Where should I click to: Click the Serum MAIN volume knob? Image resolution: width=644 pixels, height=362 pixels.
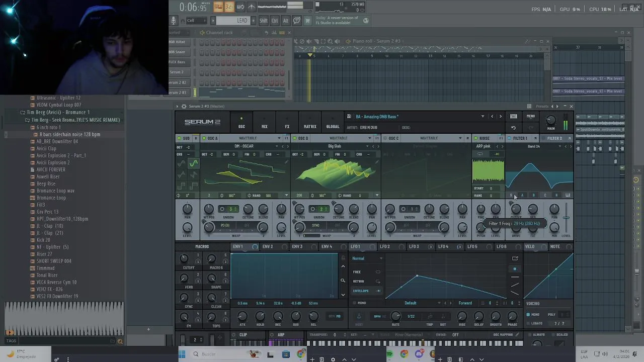[551, 120]
